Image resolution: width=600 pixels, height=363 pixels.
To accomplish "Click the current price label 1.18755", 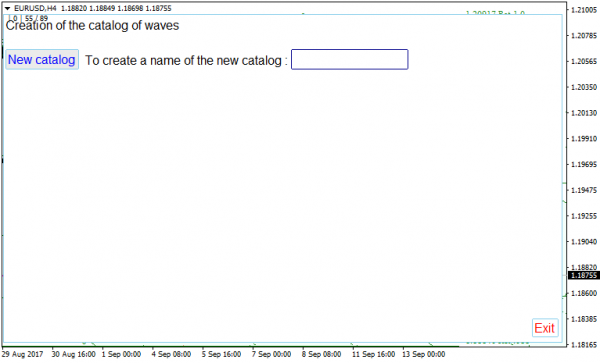I will 584,275.
